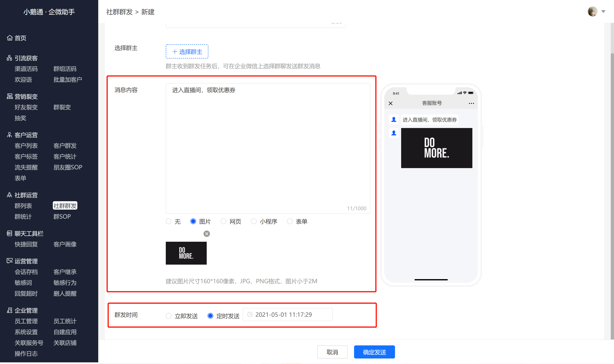Open the three-dot menu in phone preview
The height and width of the screenshot is (364, 614).
tap(471, 103)
